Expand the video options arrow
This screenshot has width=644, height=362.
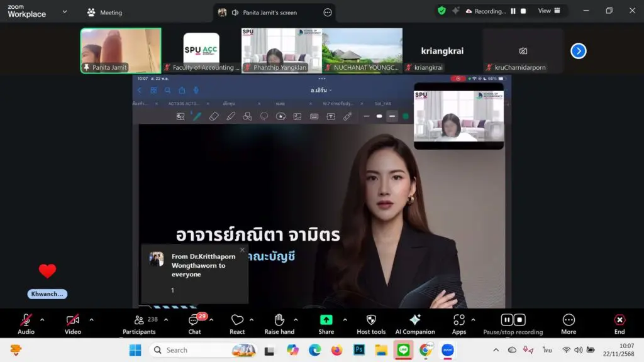(x=91, y=319)
